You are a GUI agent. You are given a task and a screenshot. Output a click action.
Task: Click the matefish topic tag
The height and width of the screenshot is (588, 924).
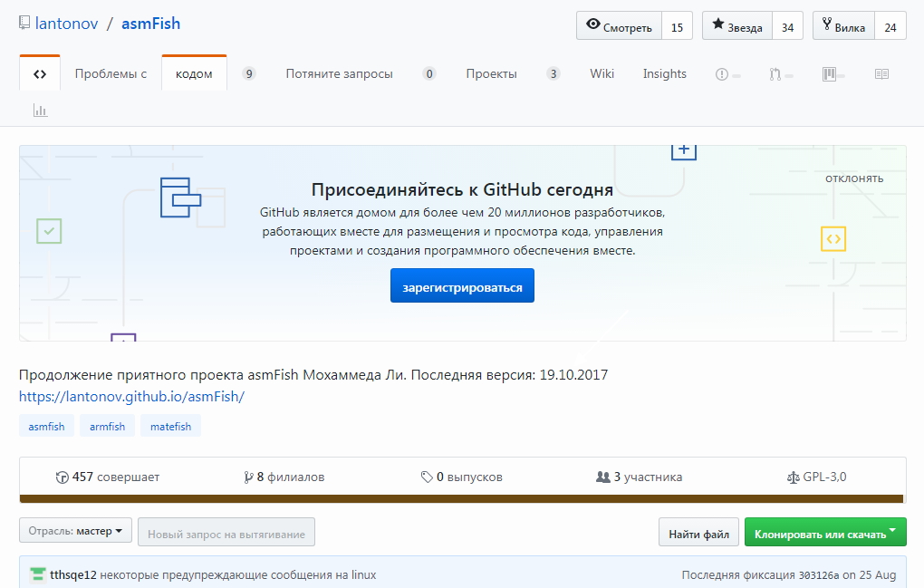[171, 426]
